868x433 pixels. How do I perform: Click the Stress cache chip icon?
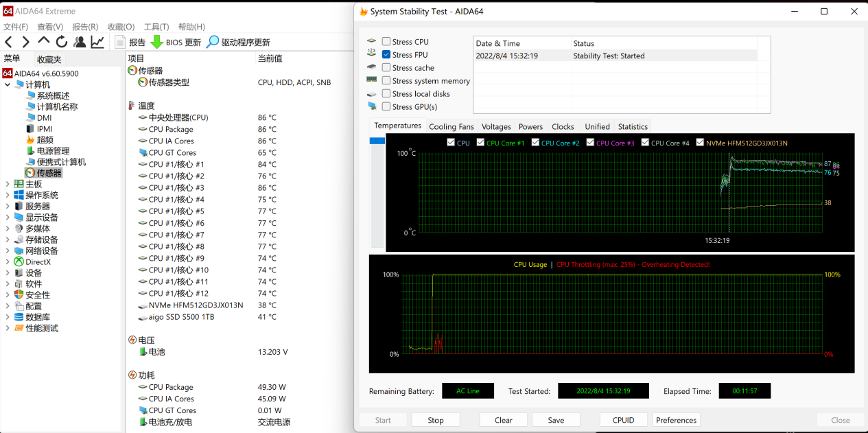click(x=371, y=67)
